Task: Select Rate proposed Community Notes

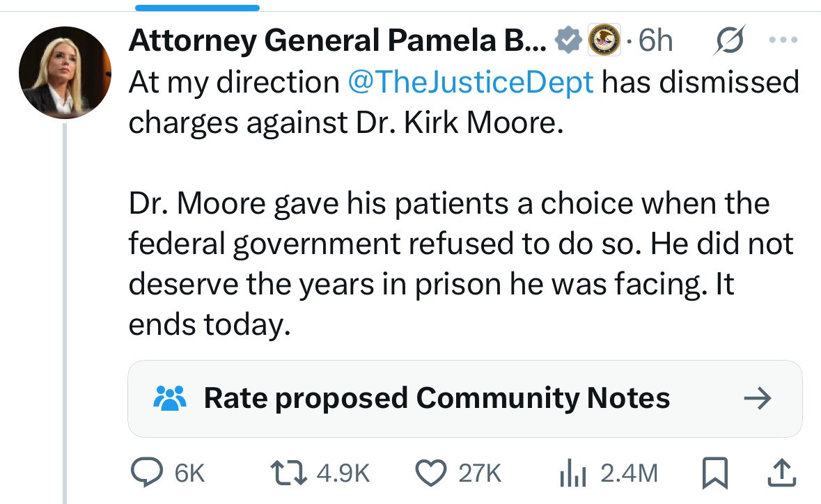Action: click(x=437, y=398)
